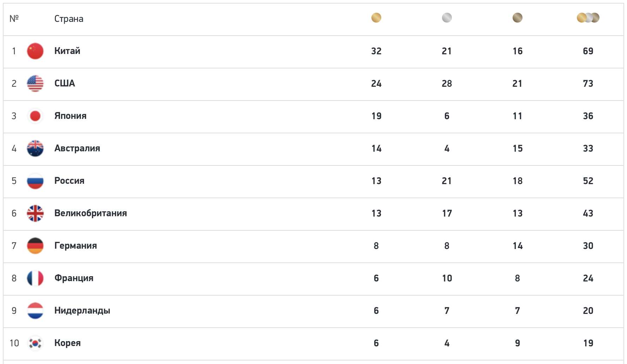The height and width of the screenshot is (364, 627).
Task: Click the USA flag icon
Action: (x=35, y=84)
